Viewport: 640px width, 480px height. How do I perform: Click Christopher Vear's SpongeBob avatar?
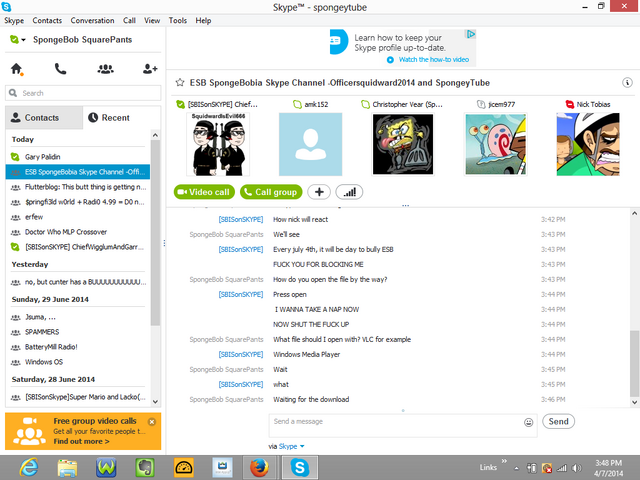(403, 144)
